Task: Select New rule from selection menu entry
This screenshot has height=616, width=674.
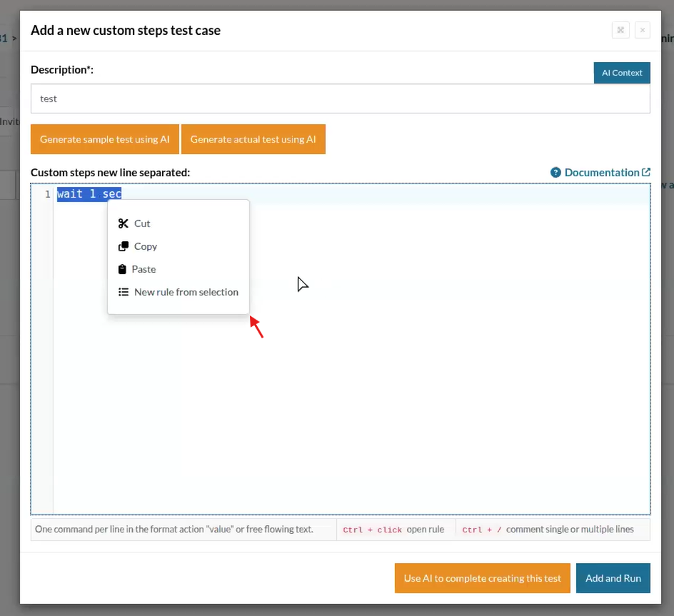Action: click(186, 292)
